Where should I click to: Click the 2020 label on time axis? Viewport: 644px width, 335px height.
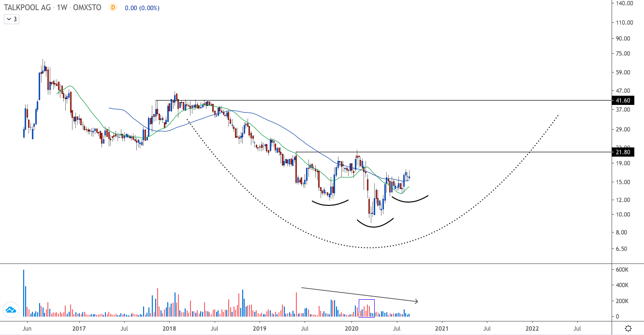click(x=351, y=328)
